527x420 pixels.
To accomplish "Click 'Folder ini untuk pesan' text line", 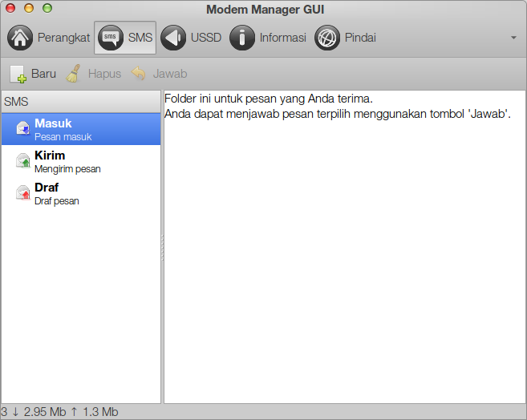I will [269, 99].
